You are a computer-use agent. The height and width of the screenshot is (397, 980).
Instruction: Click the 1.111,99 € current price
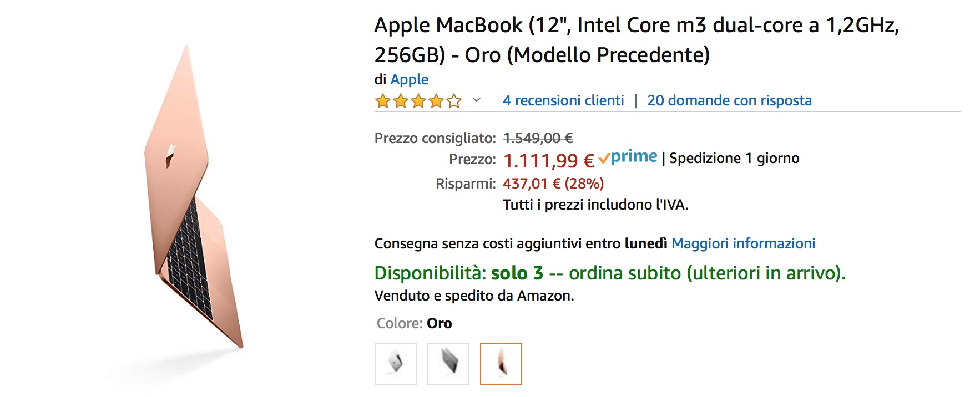click(x=548, y=161)
